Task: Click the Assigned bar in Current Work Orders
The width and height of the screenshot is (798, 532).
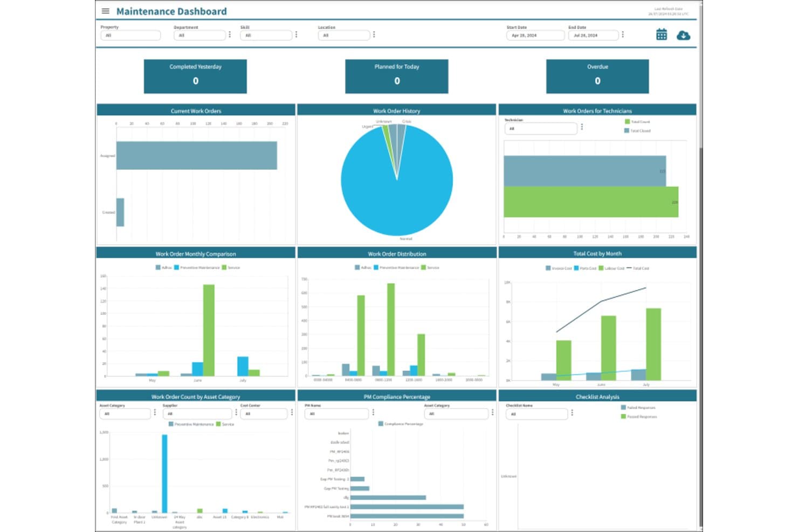Action: [x=197, y=155]
